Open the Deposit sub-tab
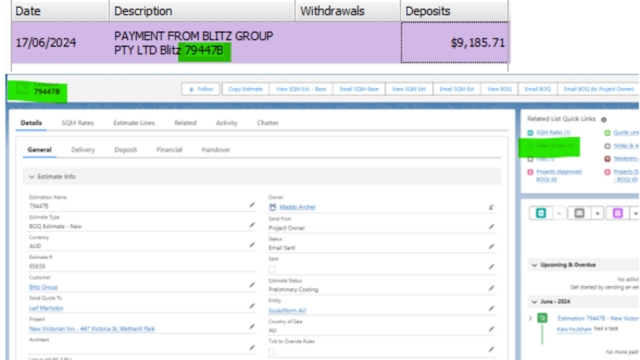The width and height of the screenshot is (640, 360). (x=126, y=150)
